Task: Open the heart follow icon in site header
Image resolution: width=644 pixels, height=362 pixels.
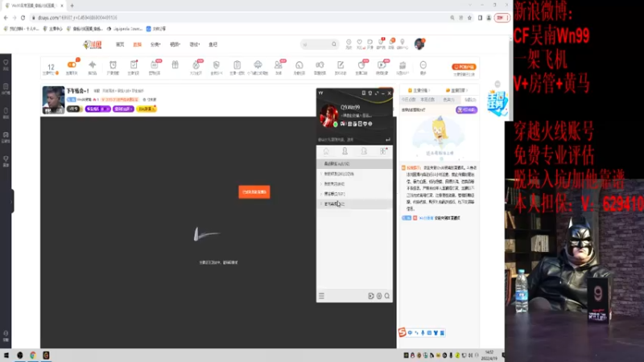Action: point(359,43)
